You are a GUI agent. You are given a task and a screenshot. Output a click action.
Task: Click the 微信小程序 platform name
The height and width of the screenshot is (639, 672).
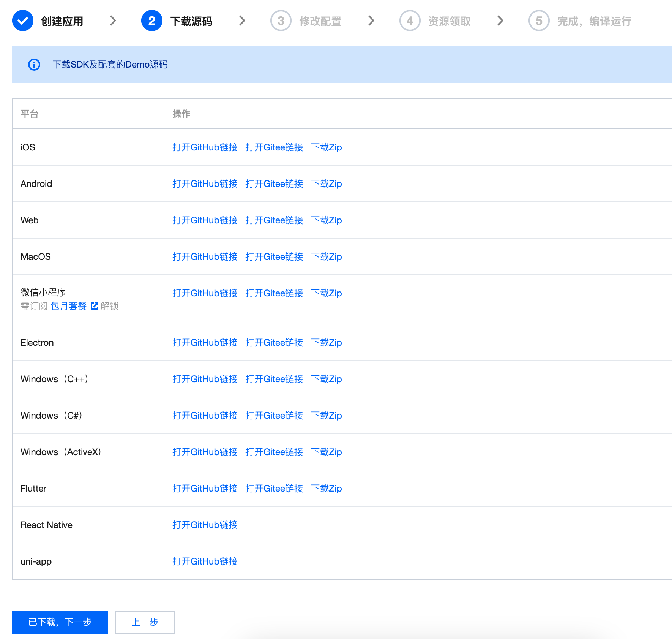(43, 293)
